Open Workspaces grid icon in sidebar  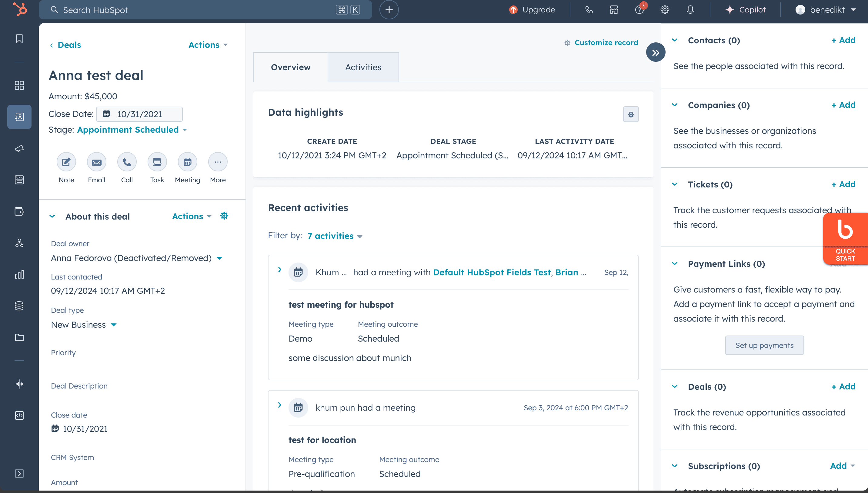pos(19,85)
